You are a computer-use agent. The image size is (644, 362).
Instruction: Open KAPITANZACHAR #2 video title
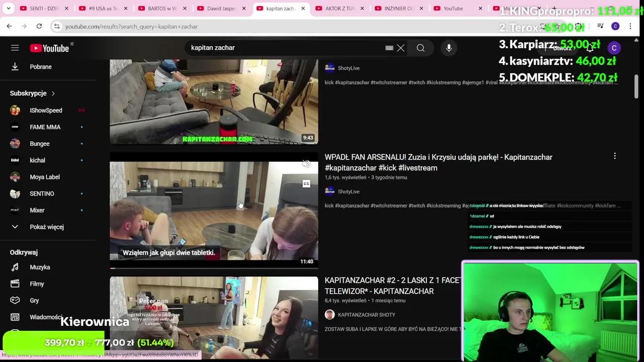tap(392, 286)
